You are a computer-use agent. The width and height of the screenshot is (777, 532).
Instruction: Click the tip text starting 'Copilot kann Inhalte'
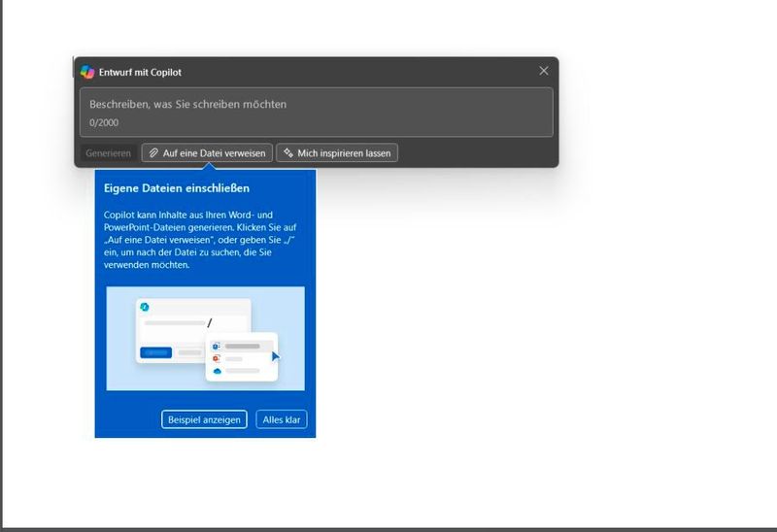point(200,240)
